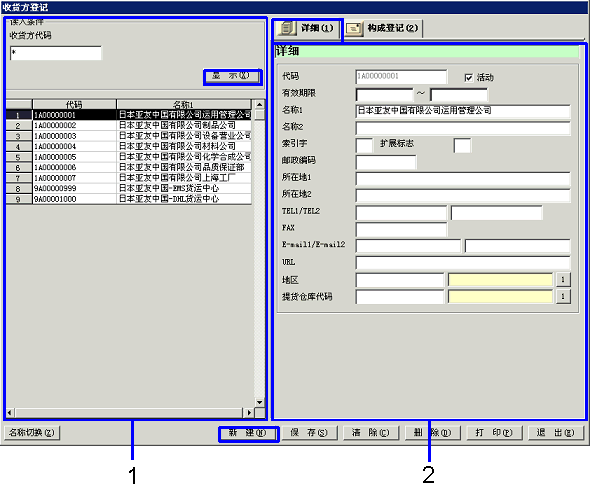Open the 提货仓库代码 lookup button
The height and width of the screenshot is (491, 590).
click(x=563, y=296)
